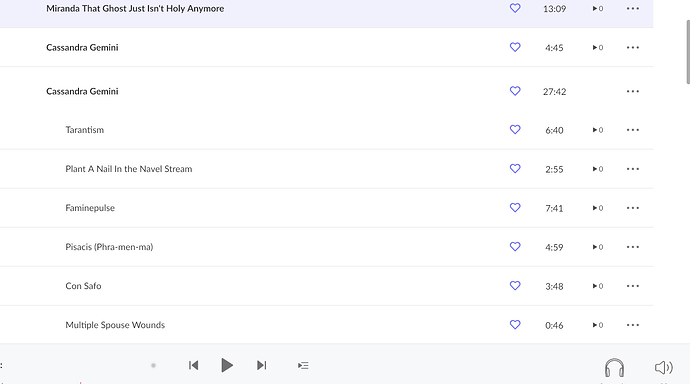Click the 0:46 duration value
690x384 pixels.
[554, 325]
